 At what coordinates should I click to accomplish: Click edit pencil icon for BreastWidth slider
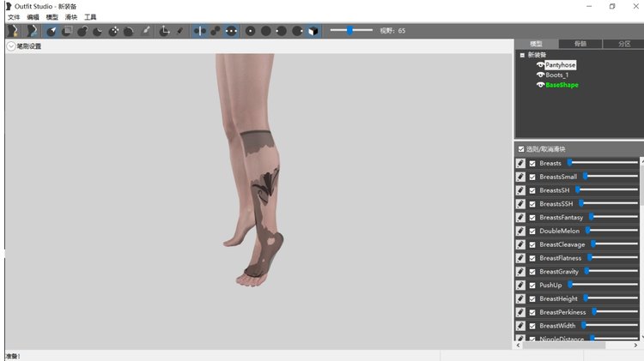click(520, 326)
